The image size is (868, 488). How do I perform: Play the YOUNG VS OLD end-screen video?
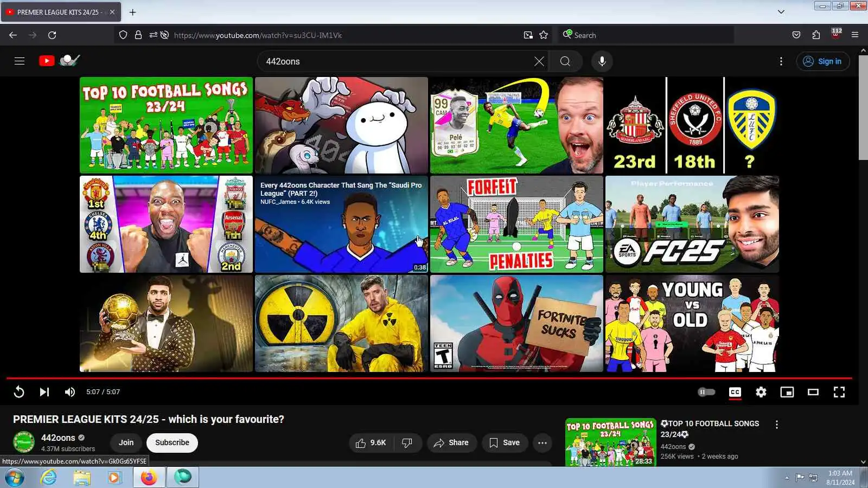(692, 323)
